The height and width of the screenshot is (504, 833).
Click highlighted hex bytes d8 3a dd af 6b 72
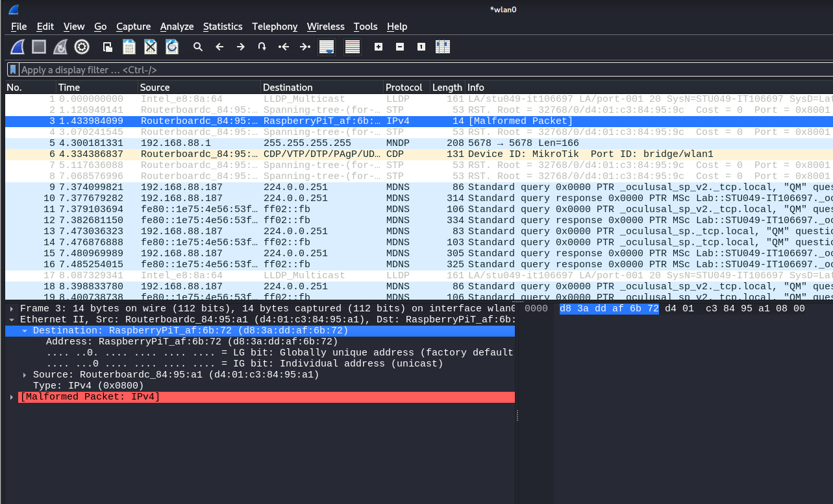tap(609, 309)
